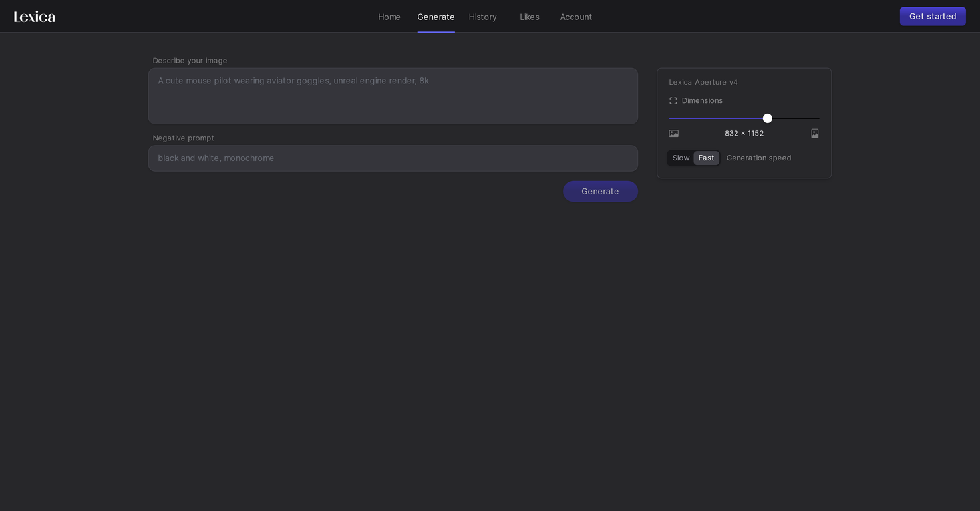
Task: Select the Fast generation speed option
Action: (706, 158)
